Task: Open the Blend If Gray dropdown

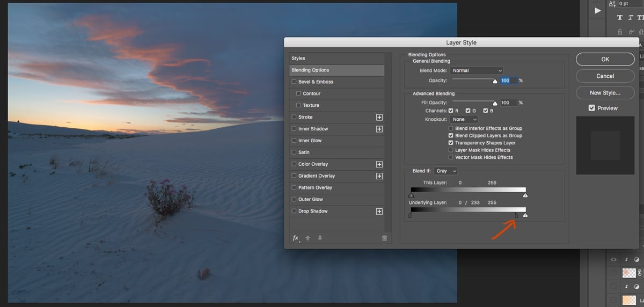Action: (x=446, y=171)
